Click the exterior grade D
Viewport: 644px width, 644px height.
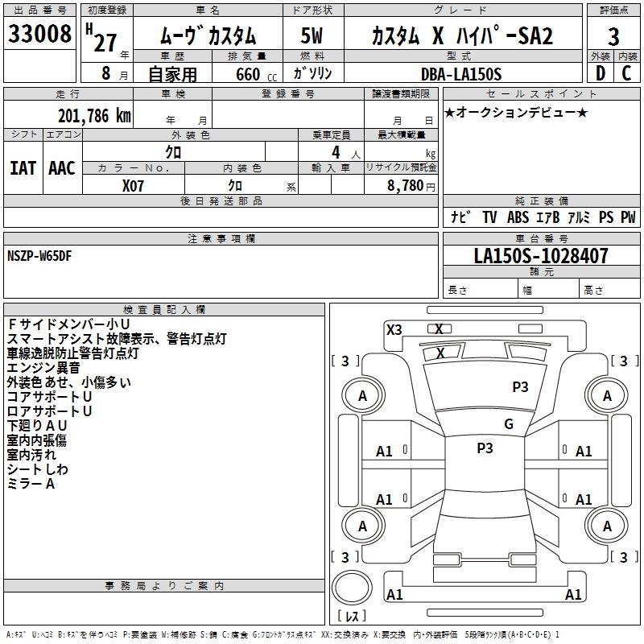pyautogui.click(x=601, y=73)
